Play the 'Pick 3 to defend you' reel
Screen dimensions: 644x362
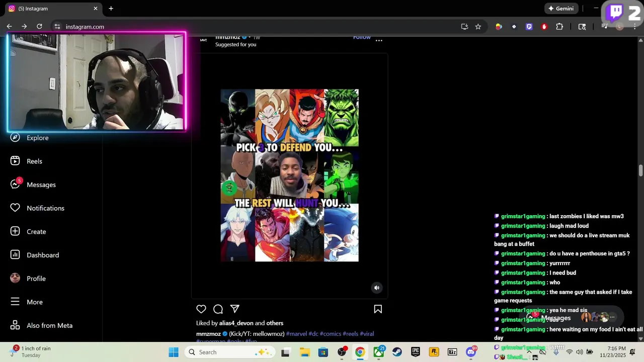coord(289,175)
